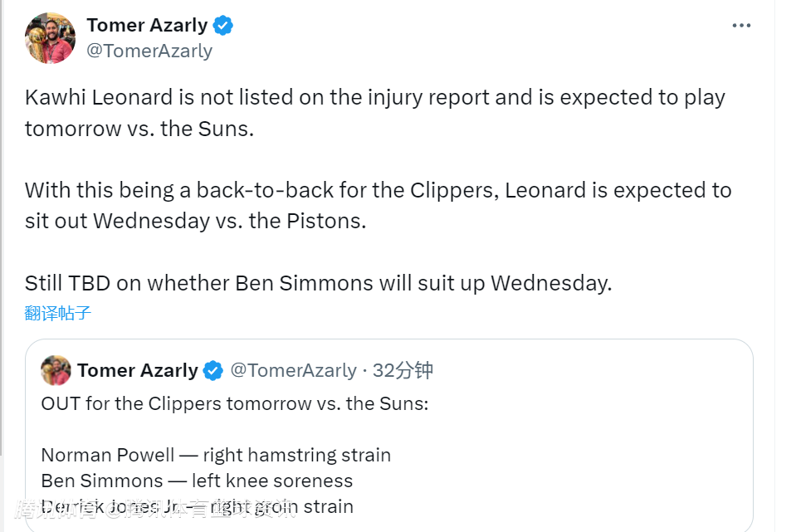This screenshot has width=796, height=532.
Task: Click the gray vertical scrollbar on left edge
Action: [x=2, y=249]
